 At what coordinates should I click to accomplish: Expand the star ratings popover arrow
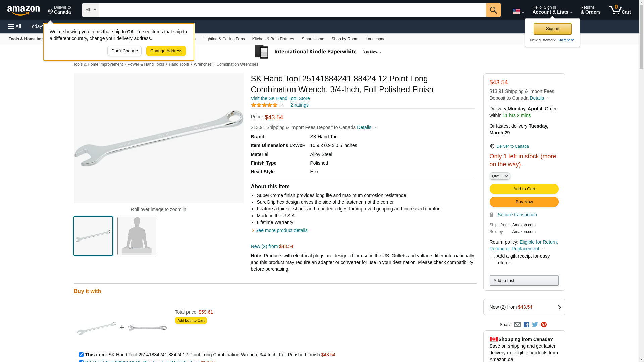(x=282, y=105)
